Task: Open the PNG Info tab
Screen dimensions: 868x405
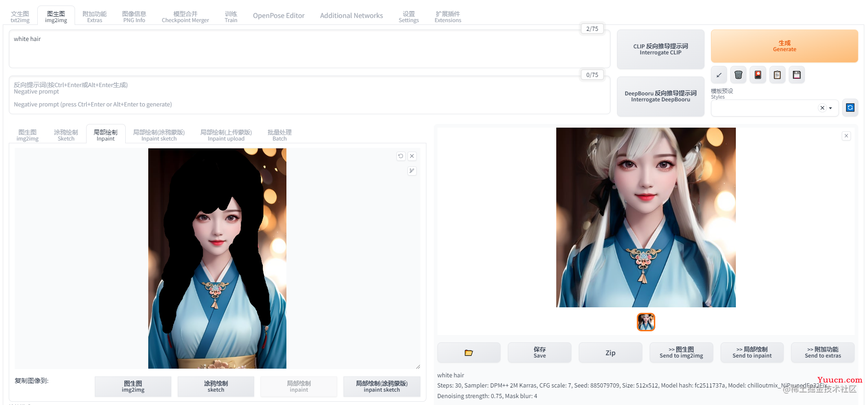Action: (x=134, y=17)
